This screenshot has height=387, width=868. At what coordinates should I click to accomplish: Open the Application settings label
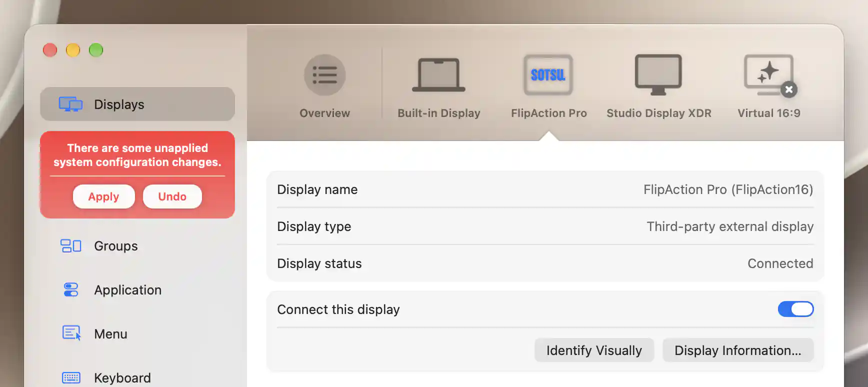[x=128, y=290]
